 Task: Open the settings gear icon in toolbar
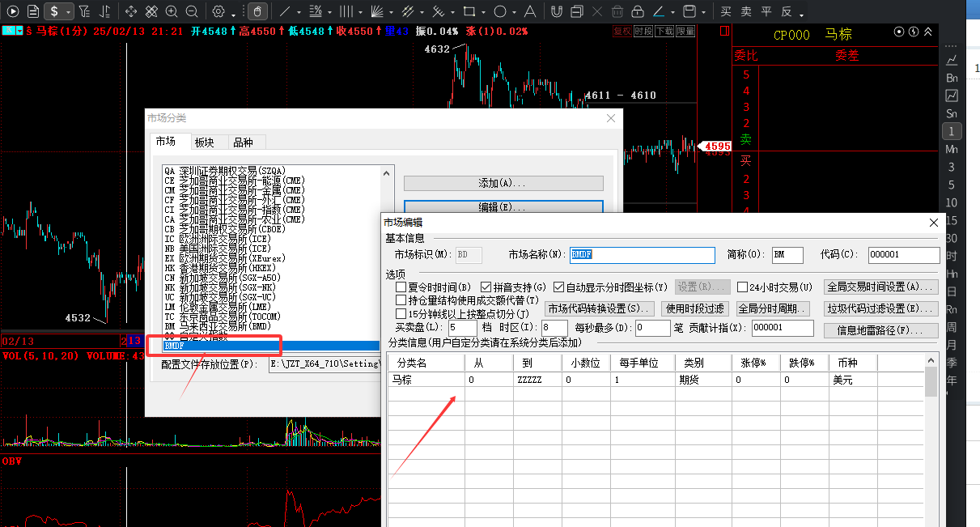pyautogui.click(x=218, y=11)
